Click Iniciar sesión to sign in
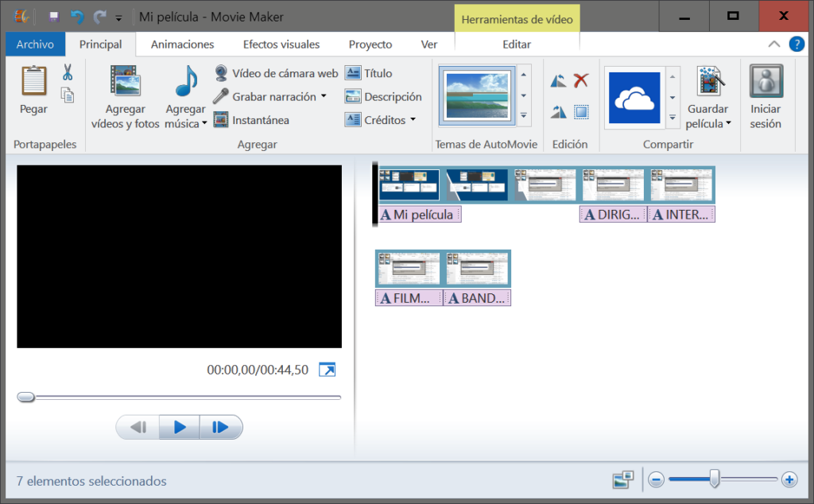The width and height of the screenshot is (814, 504). (766, 95)
